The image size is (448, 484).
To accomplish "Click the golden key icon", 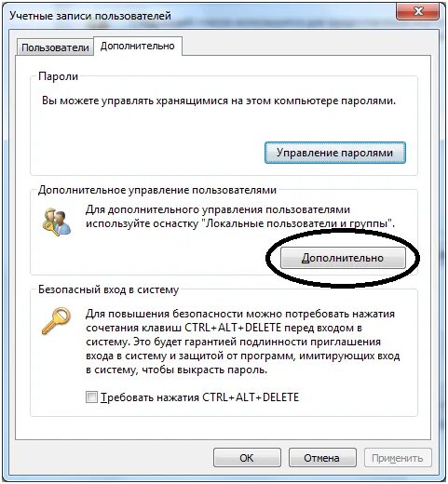I will (56, 321).
